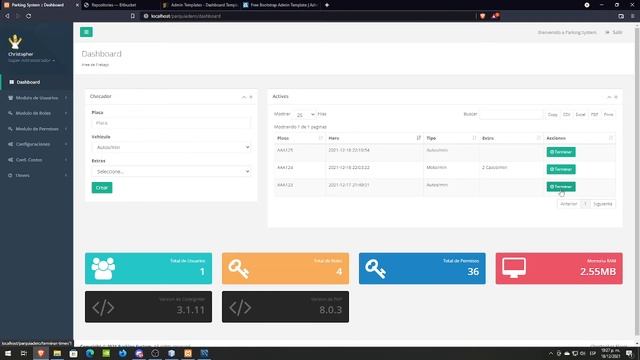Click the Copy export button

552,115
